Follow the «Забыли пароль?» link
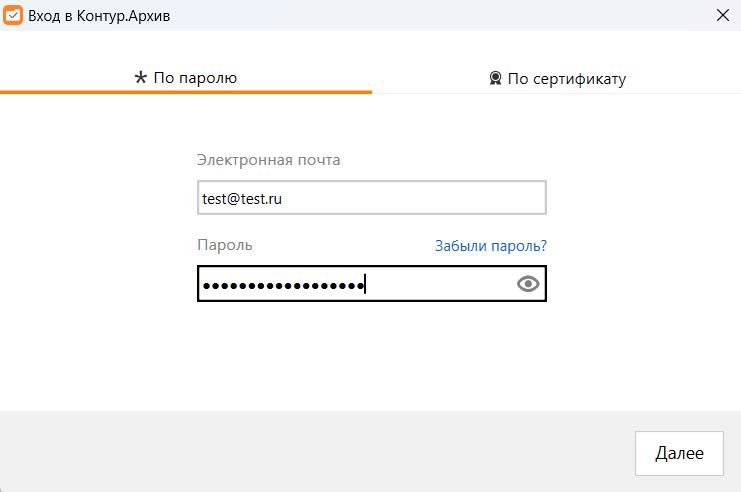The height and width of the screenshot is (492, 741). (x=490, y=245)
